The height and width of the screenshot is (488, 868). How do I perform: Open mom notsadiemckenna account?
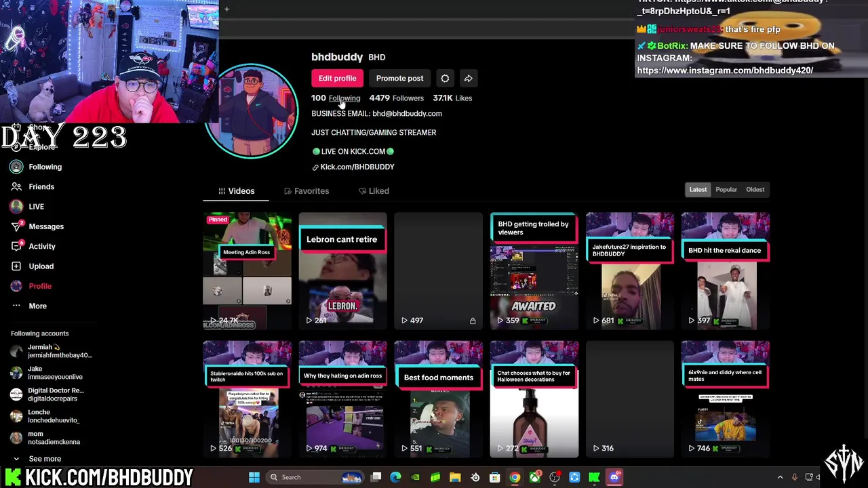pos(45,438)
